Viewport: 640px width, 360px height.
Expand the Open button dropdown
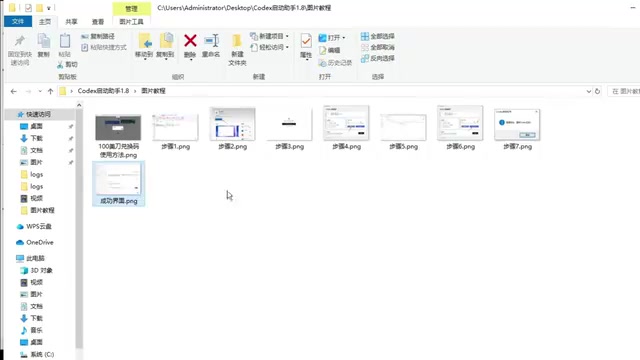pos(344,38)
